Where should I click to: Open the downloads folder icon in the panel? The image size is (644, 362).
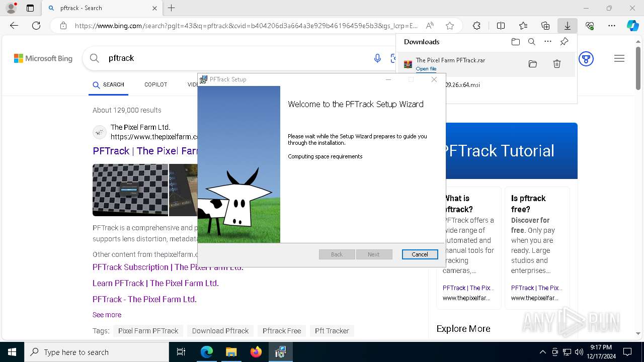(x=516, y=42)
